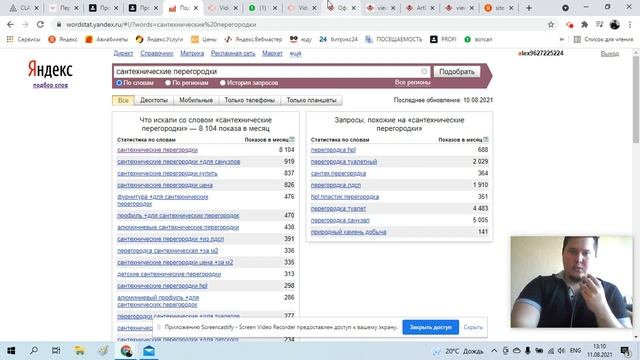This screenshot has width=640, height=360.
Task: Open query датские сантехнические перегородки
Action: (169, 274)
